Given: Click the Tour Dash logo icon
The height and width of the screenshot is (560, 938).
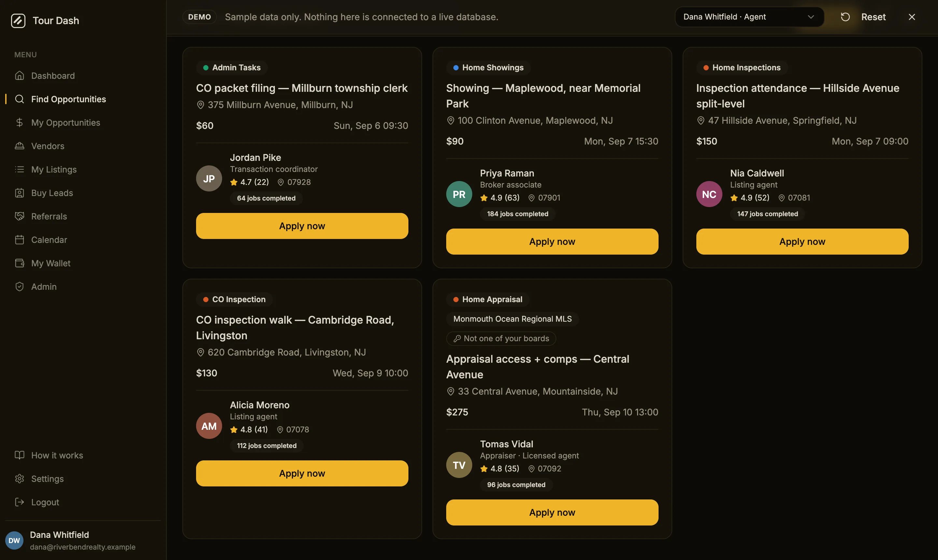Looking at the screenshot, I should [x=18, y=21].
